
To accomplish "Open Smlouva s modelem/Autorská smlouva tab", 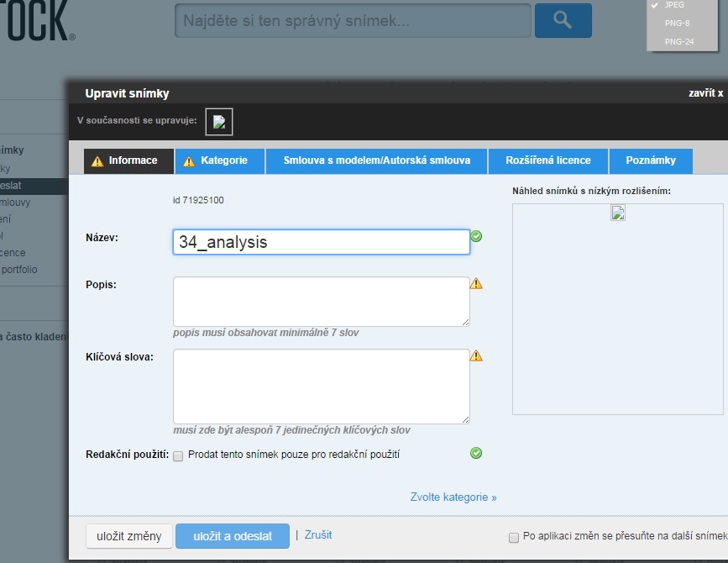I will (376, 160).
